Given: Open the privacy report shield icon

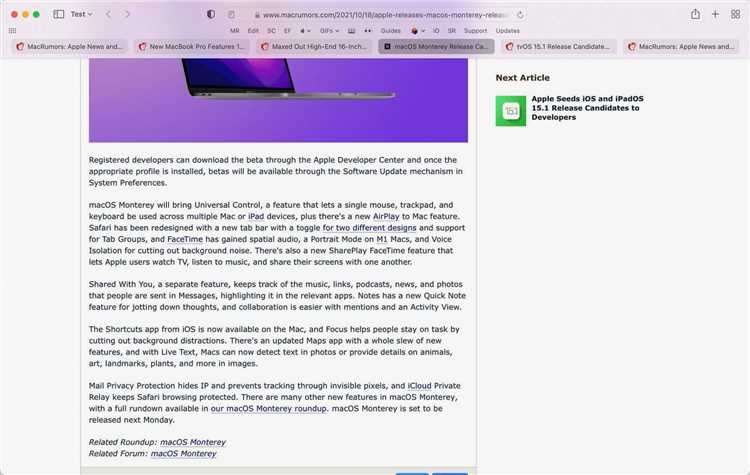Looking at the screenshot, I should click(211, 14).
